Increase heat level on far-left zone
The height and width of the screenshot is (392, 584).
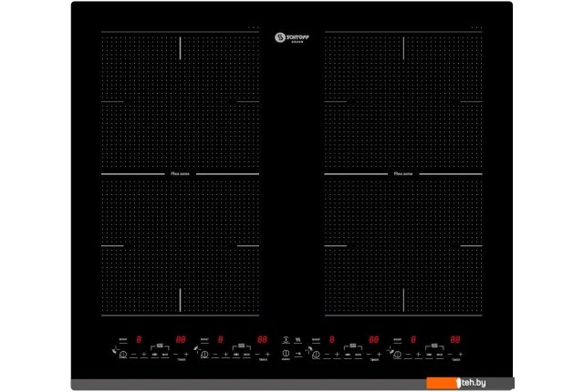[144, 354]
